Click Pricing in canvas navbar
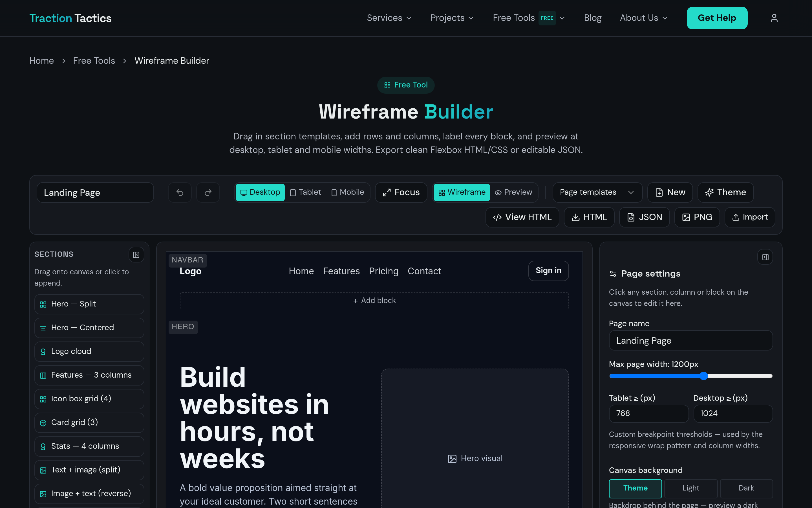The width and height of the screenshot is (812, 508). [383, 271]
